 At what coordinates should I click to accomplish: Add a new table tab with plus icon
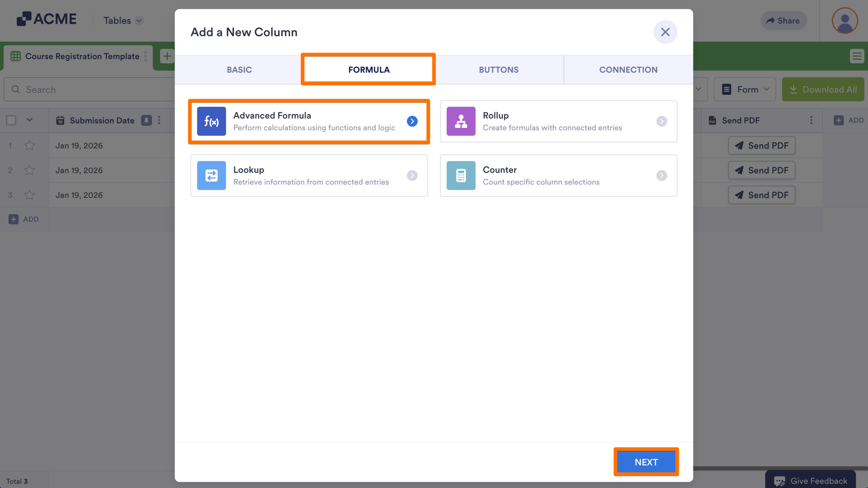(x=167, y=56)
